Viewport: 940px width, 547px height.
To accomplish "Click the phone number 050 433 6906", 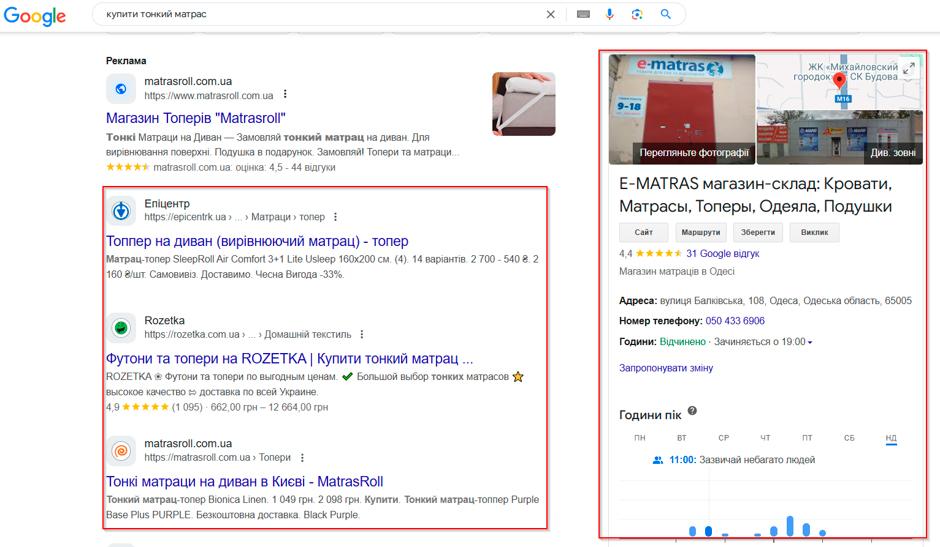I will click(x=735, y=321).
